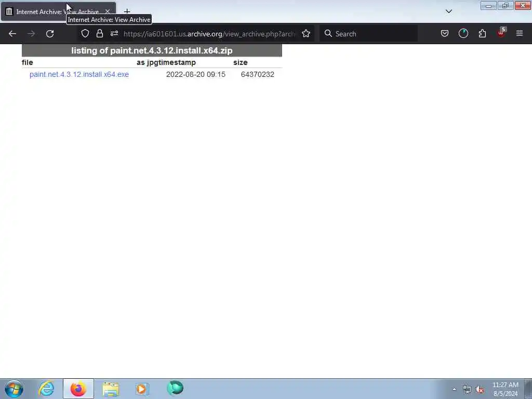Open the muted volume tray icon
Image resolution: width=532 pixels, height=399 pixels.
480,390
